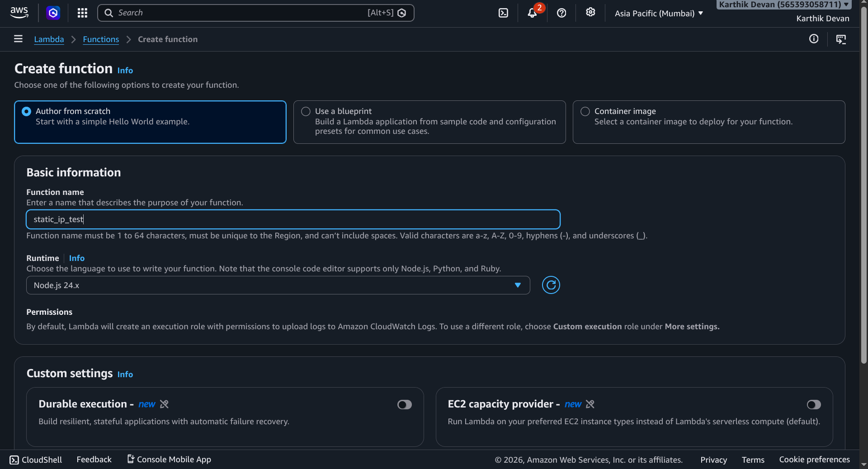The height and width of the screenshot is (469, 868).
Task: Enable the EC2 capacity provider toggle
Action: pos(814,405)
